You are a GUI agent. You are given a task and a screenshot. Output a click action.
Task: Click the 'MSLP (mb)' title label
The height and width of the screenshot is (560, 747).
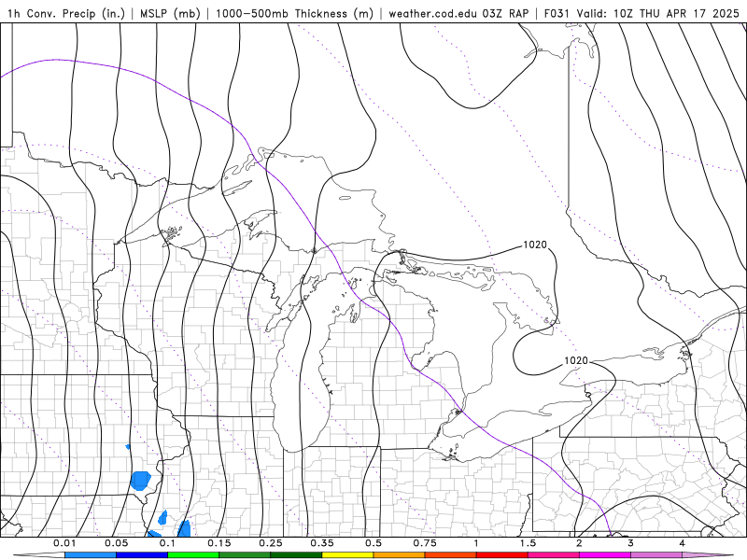click(170, 13)
